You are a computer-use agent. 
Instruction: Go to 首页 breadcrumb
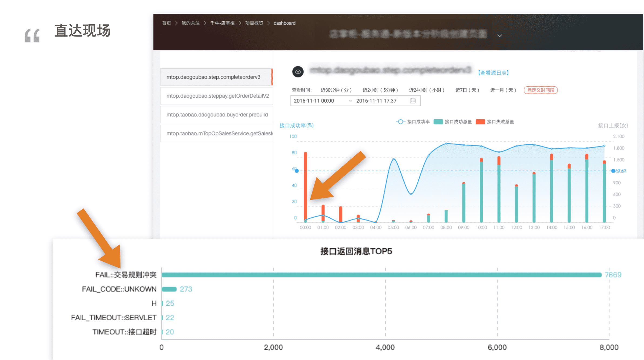point(166,23)
